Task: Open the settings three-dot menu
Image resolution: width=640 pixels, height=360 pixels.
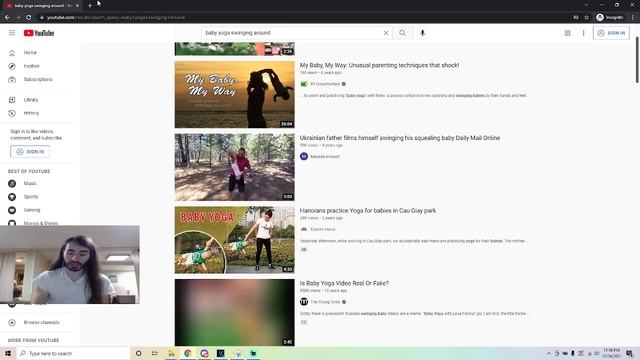Action: point(583,33)
